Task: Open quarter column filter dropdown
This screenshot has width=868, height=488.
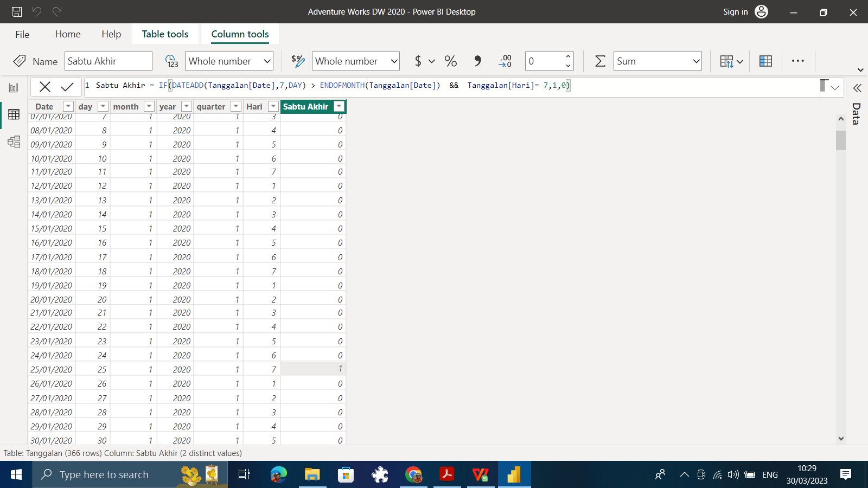Action: tap(235, 106)
